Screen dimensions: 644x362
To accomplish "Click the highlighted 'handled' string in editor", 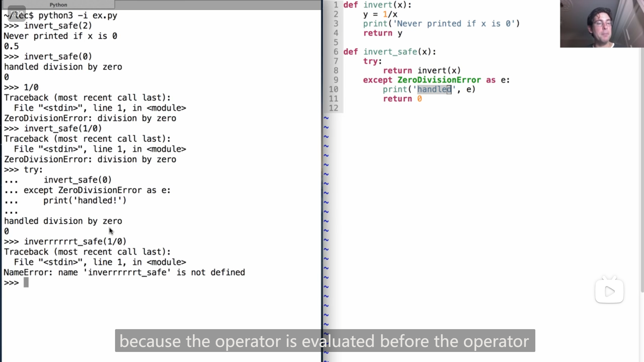I will [434, 89].
